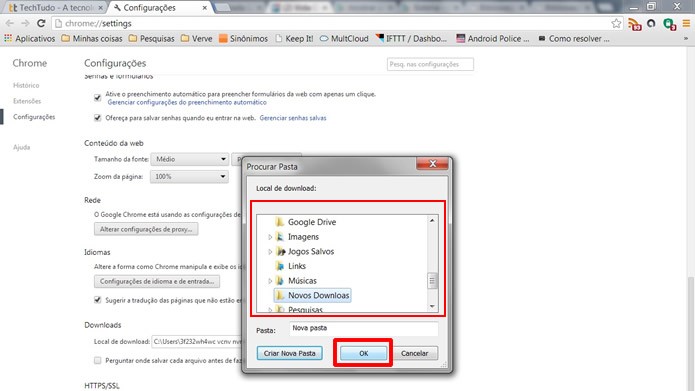This screenshot has height=391, width=695.
Task: Open the Android Police bookmark
Action: pyautogui.click(x=493, y=39)
